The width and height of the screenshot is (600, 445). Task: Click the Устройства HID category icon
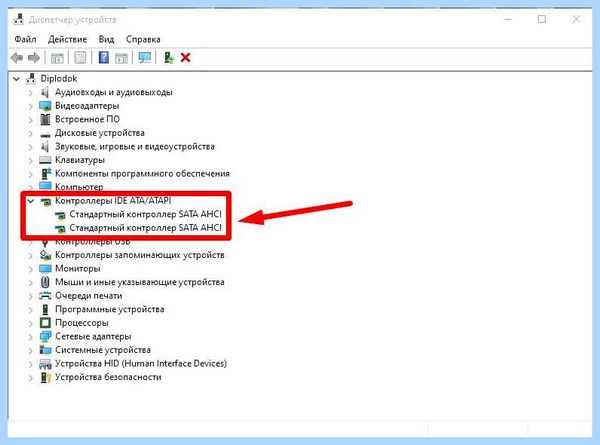point(45,363)
